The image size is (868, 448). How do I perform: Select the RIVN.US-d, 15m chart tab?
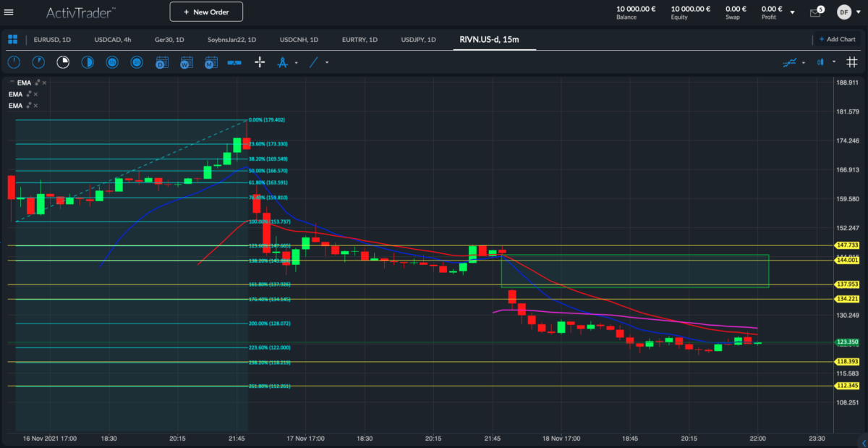pos(489,39)
